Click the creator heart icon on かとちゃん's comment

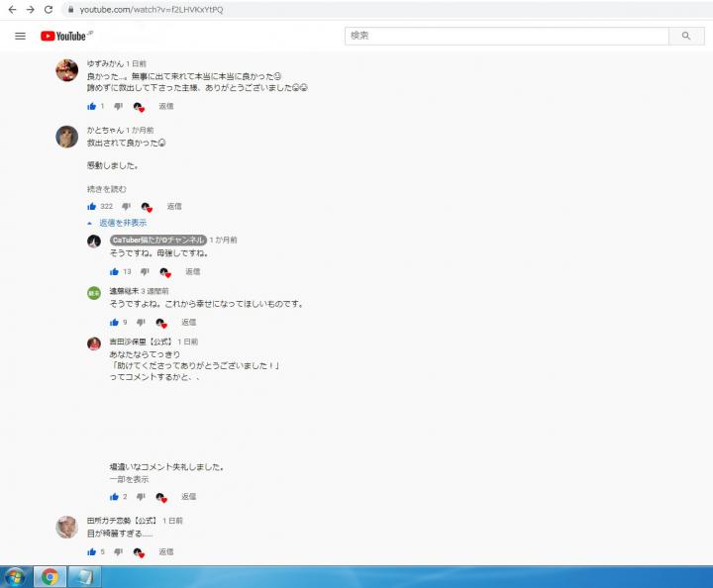pyautogui.click(x=147, y=207)
